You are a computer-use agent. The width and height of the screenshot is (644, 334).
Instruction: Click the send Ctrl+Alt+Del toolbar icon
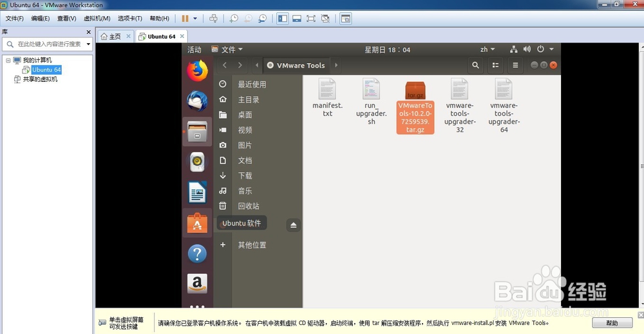pyautogui.click(x=213, y=19)
